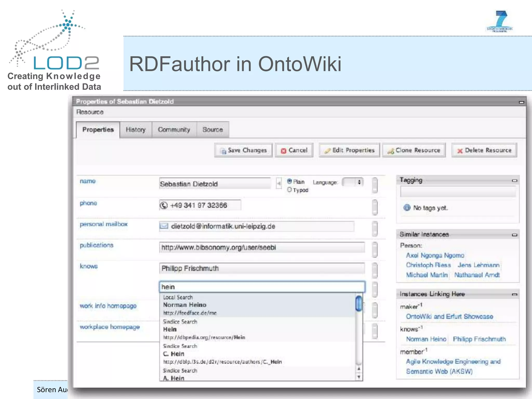This screenshot has height=399, width=532.
Task: Click the Seventh Framework Programme logo
Action: (500, 21)
